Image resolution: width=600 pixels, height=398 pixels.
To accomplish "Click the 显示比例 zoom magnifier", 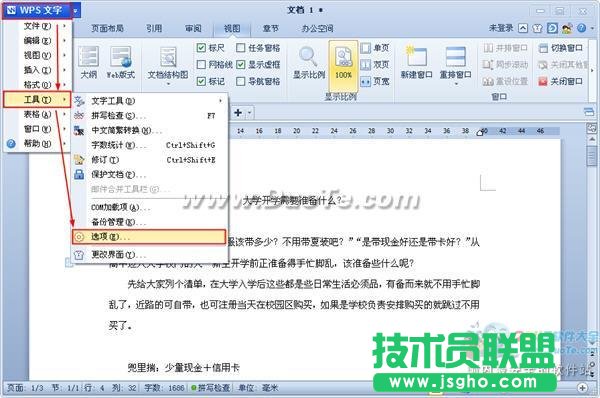I will coord(309,62).
